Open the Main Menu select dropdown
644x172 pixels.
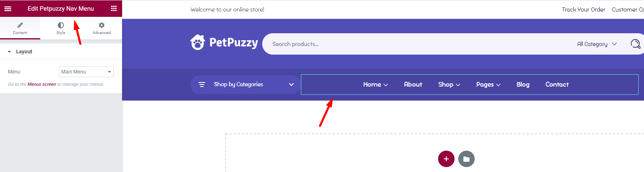[x=86, y=72]
